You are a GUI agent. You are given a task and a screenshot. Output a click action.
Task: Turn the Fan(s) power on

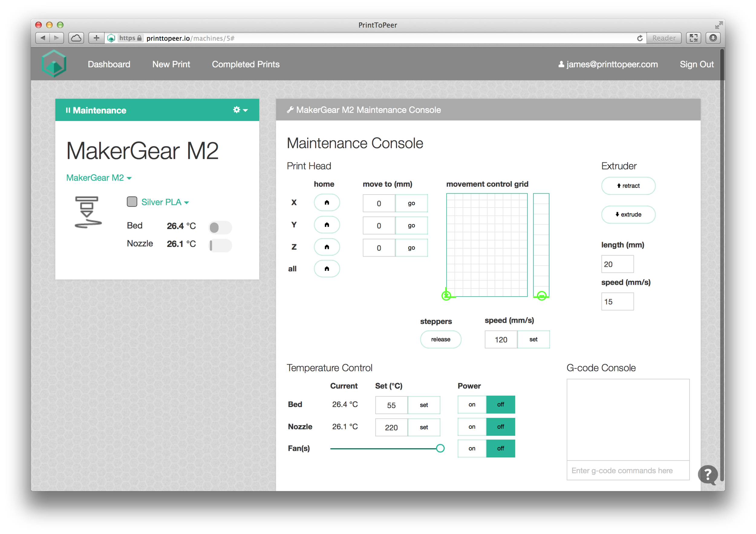pos(471,448)
